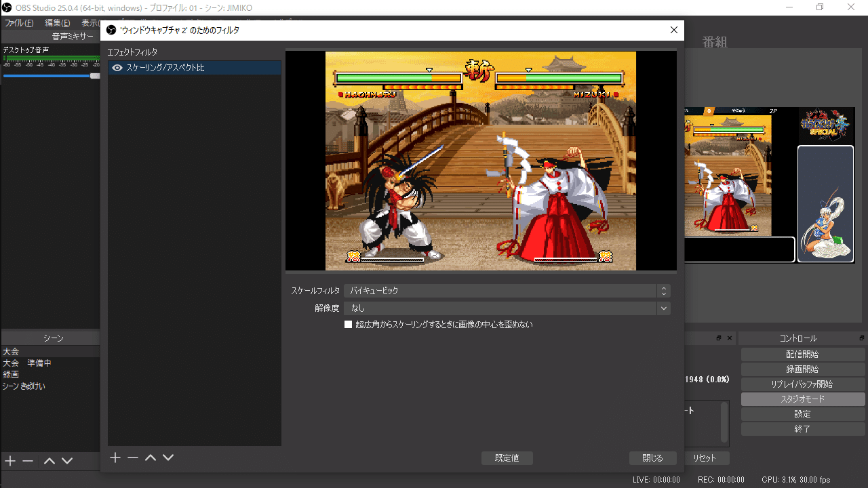Select the シーン きぬけい scene

(x=51, y=386)
